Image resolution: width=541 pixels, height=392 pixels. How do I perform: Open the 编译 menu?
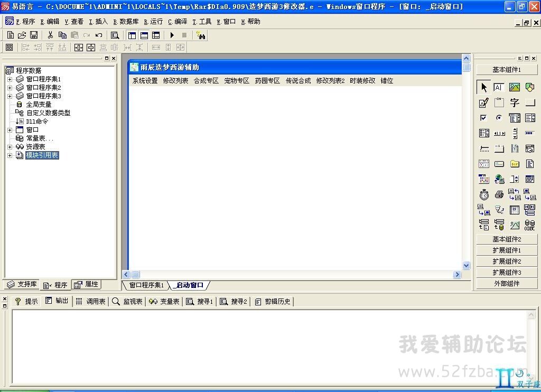178,22
